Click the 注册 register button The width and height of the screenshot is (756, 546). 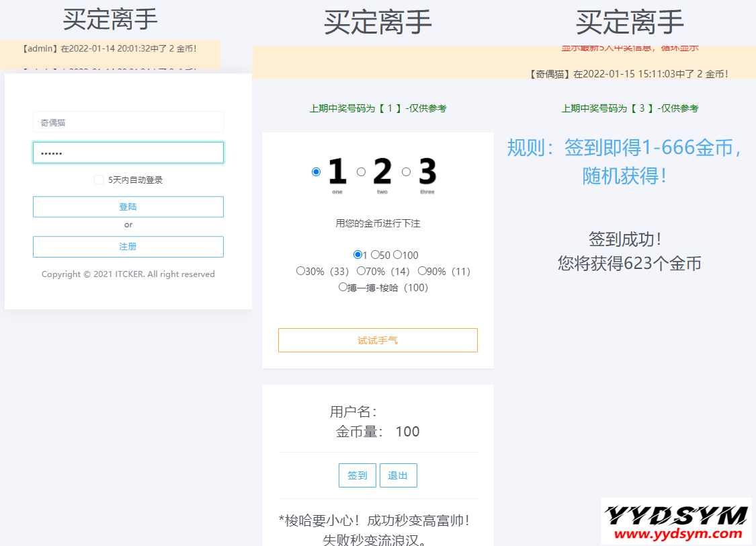[128, 247]
